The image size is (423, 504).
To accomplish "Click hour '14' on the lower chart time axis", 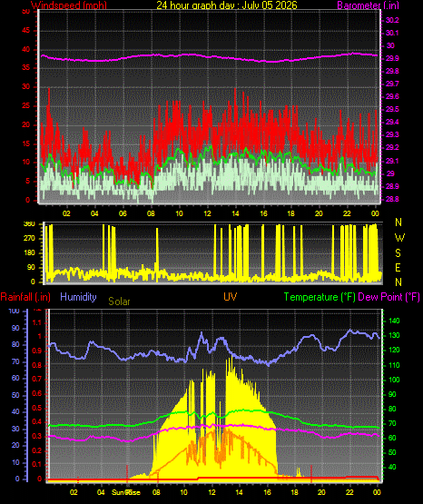I will [239, 492].
